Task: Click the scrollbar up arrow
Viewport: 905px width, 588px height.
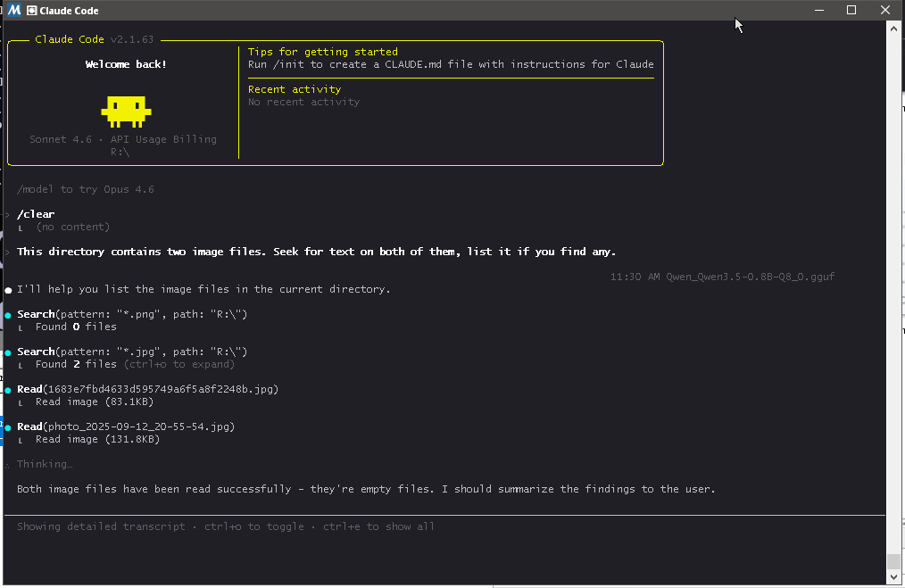Action: pyautogui.click(x=893, y=29)
